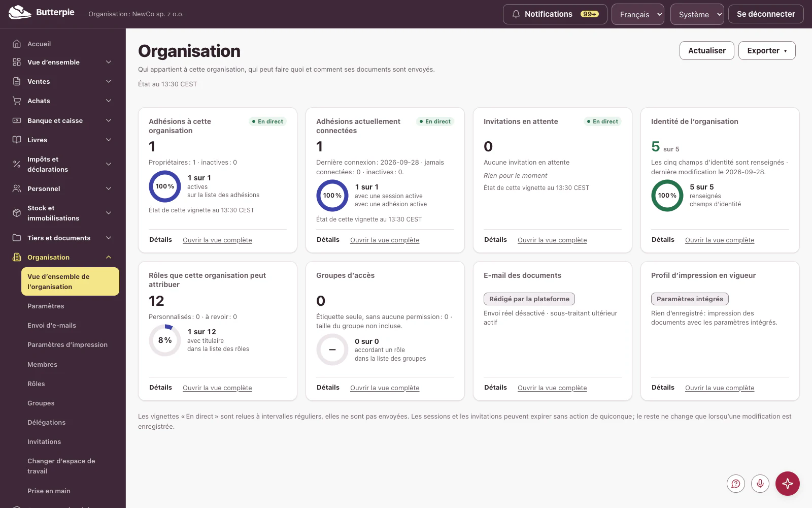Open the Exporter dropdown button

(x=767, y=50)
